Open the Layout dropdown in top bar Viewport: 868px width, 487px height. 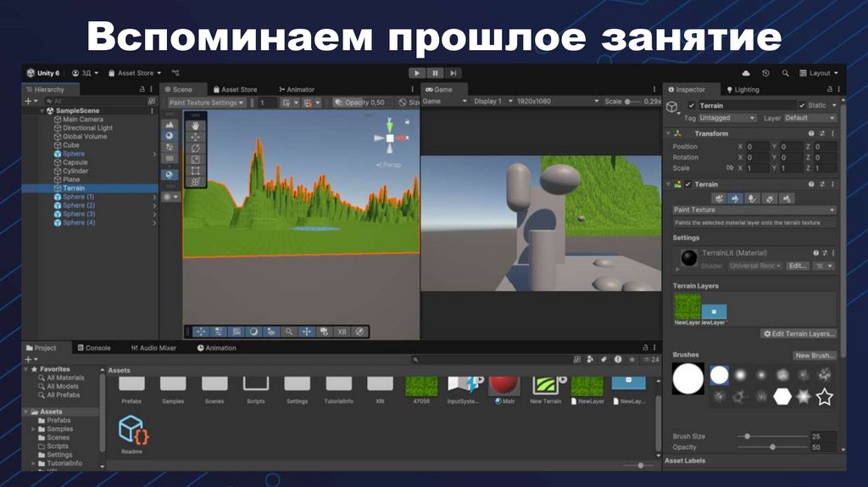pyautogui.click(x=820, y=73)
